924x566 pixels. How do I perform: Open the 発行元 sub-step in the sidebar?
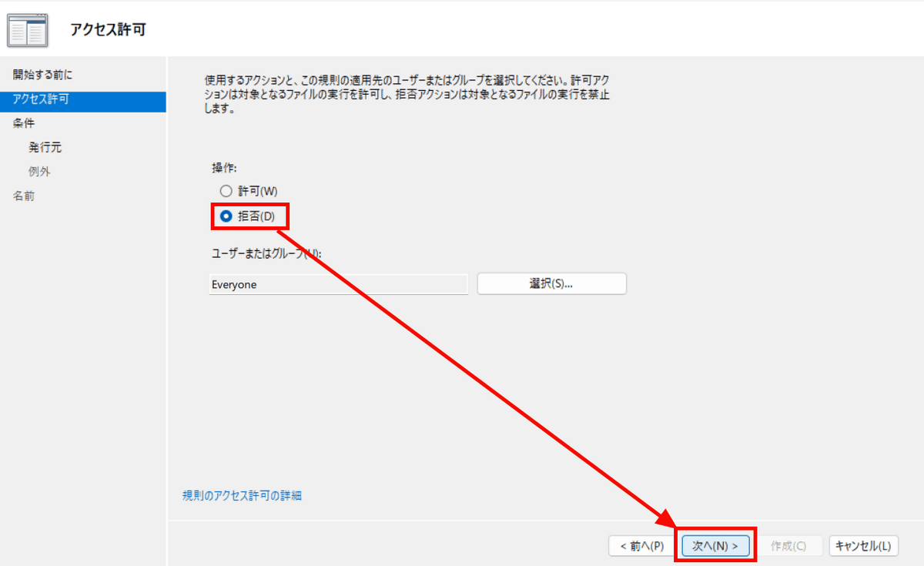pyautogui.click(x=45, y=147)
